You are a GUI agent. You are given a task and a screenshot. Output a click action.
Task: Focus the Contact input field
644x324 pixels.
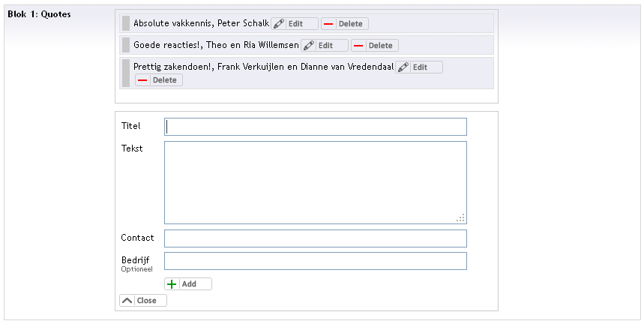click(316, 238)
